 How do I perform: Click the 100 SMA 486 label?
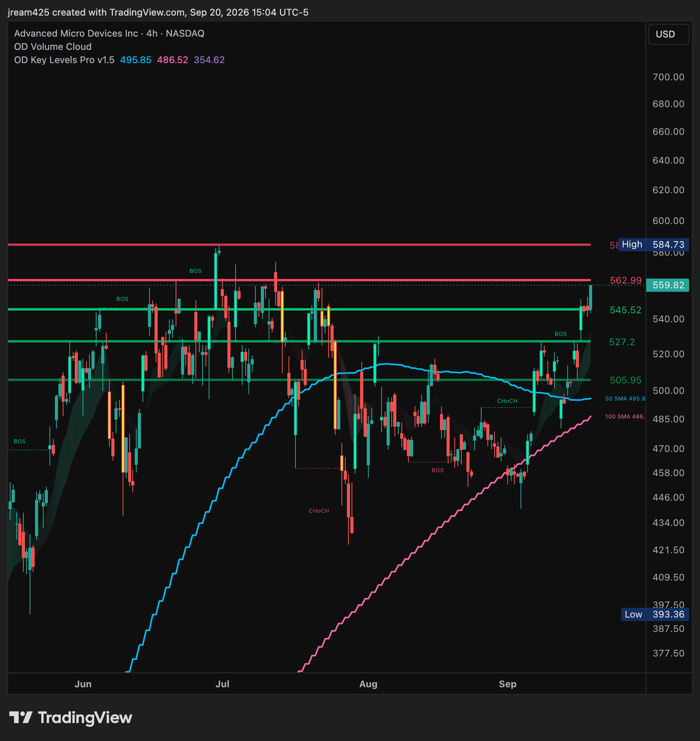click(625, 416)
